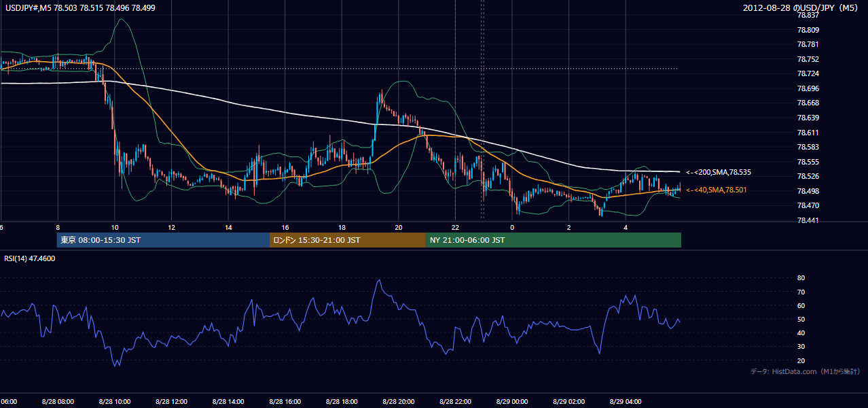Click the 78.470 price axis value

808,205
